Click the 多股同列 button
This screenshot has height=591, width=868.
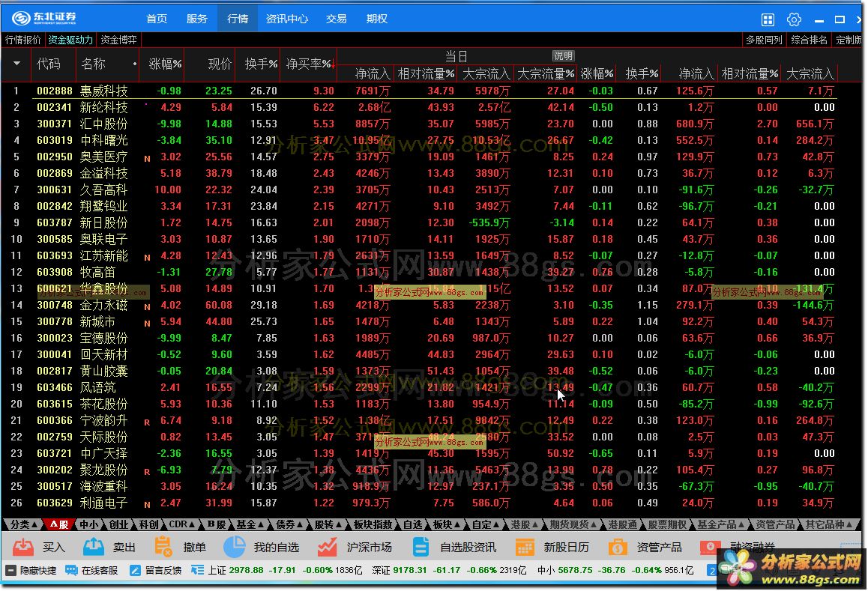[x=764, y=40]
